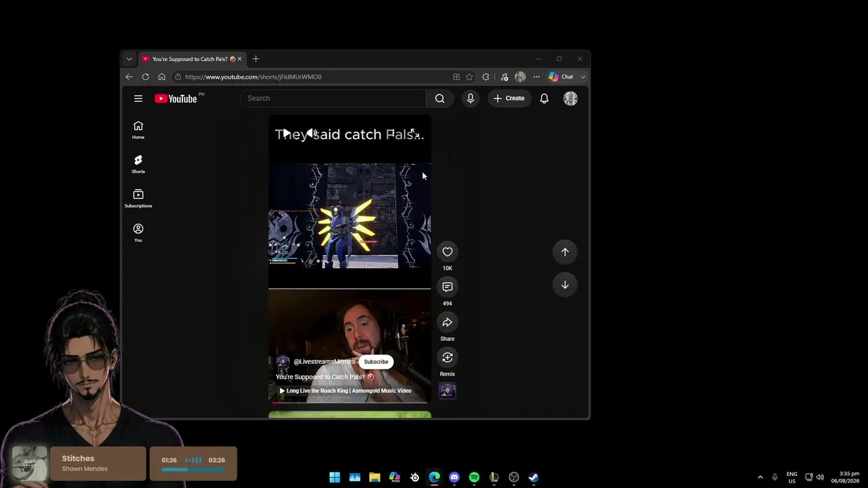The width and height of the screenshot is (868, 488).
Task: Remix this Short
Action: pyautogui.click(x=448, y=358)
